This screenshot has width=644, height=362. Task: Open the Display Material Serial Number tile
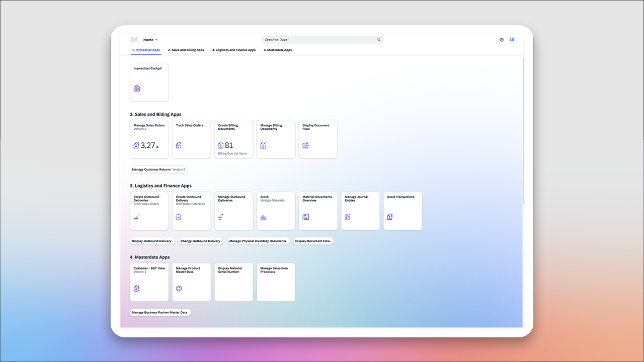pyautogui.click(x=234, y=282)
